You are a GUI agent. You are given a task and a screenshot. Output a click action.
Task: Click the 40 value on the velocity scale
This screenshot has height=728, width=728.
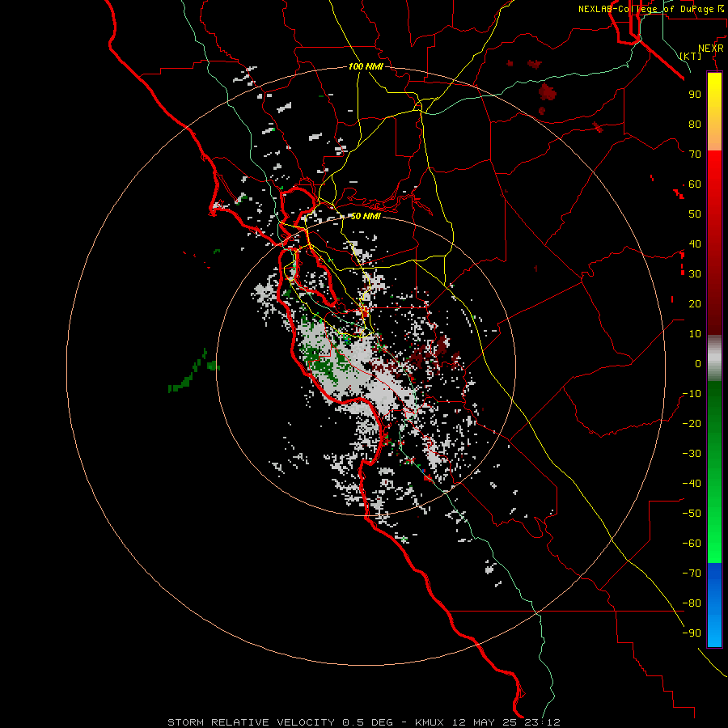tap(695, 243)
